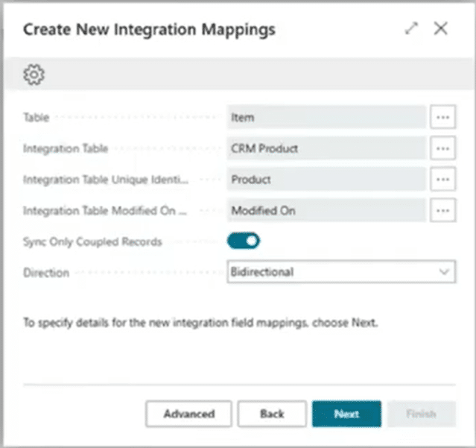
Task: Select the Table field containing Item
Action: click(326, 118)
